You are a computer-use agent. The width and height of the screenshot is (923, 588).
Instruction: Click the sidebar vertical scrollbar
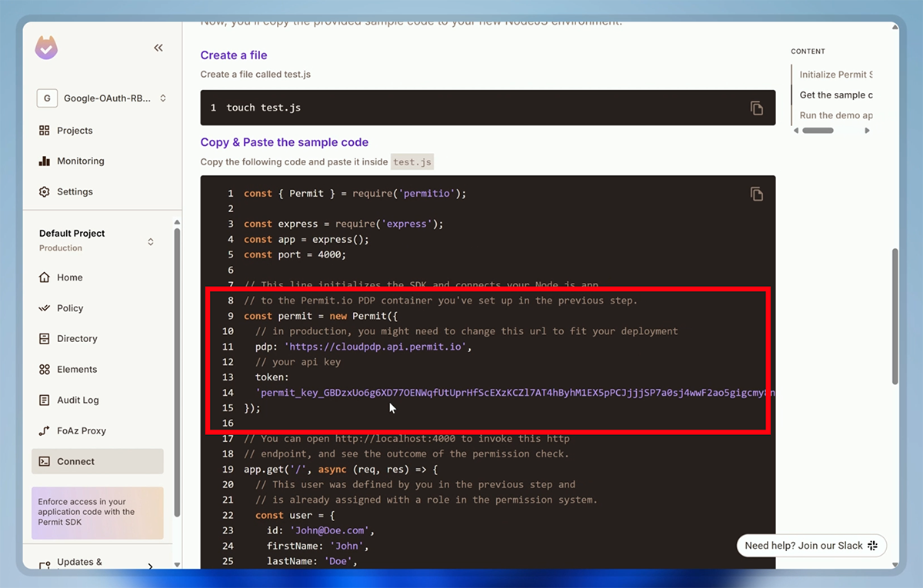pyautogui.click(x=177, y=374)
